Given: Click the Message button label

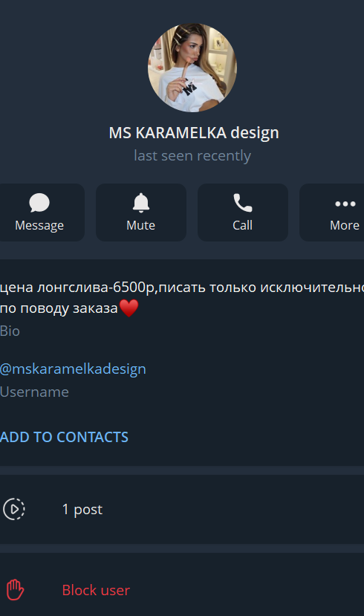Looking at the screenshot, I should coord(39,225).
